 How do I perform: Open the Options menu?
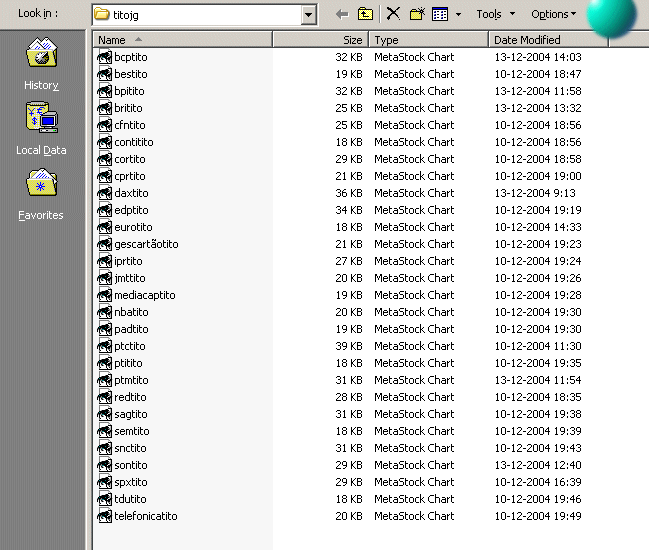tap(553, 14)
